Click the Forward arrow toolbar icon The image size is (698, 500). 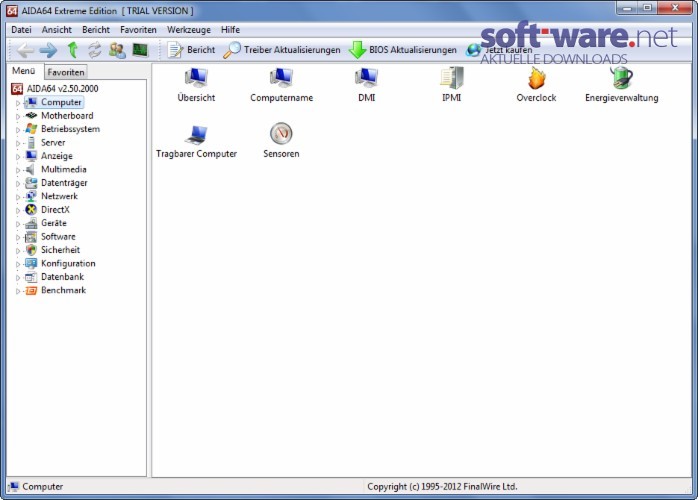(x=48, y=50)
